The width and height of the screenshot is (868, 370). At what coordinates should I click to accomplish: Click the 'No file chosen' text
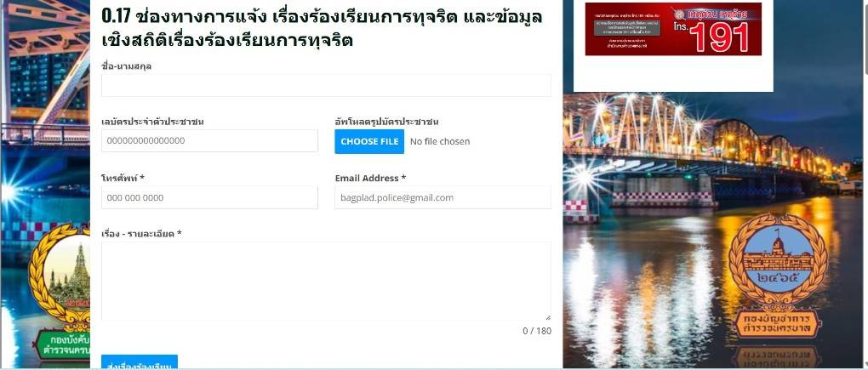[x=440, y=141]
